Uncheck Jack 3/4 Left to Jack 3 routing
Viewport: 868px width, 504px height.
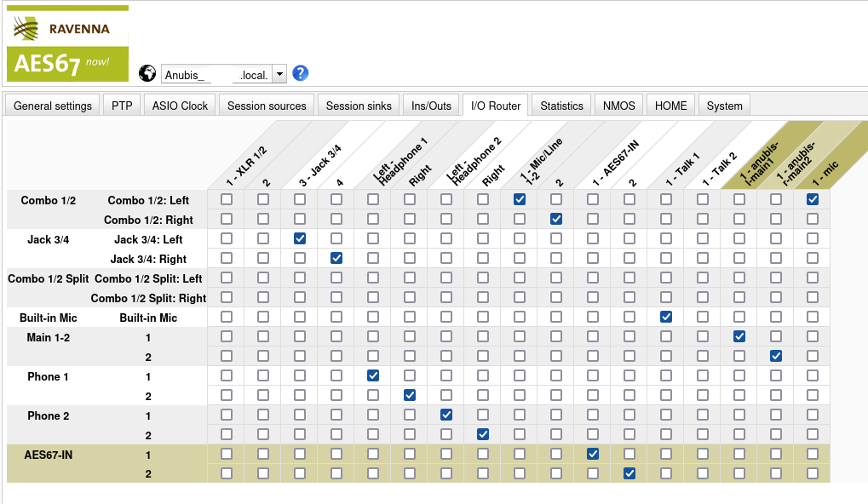pyautogui.click(x=300, y=238)
